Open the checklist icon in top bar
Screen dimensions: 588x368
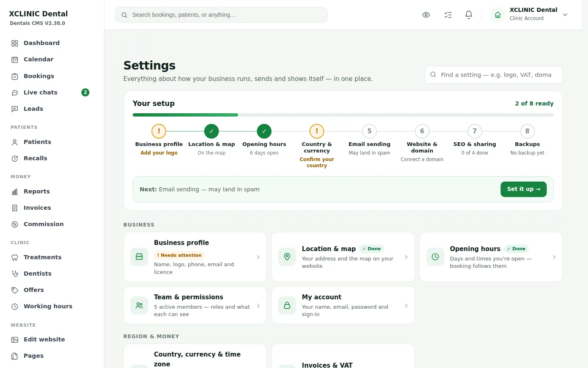448,15
